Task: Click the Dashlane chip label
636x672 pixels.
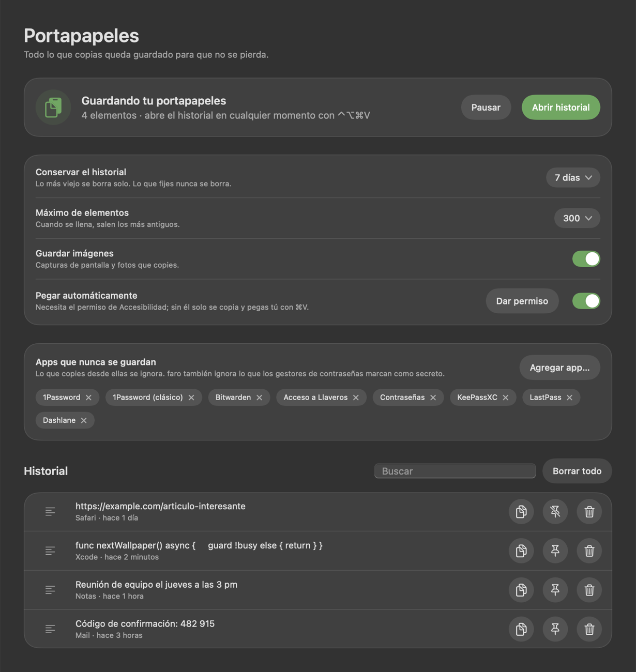Action: [59, 420]
